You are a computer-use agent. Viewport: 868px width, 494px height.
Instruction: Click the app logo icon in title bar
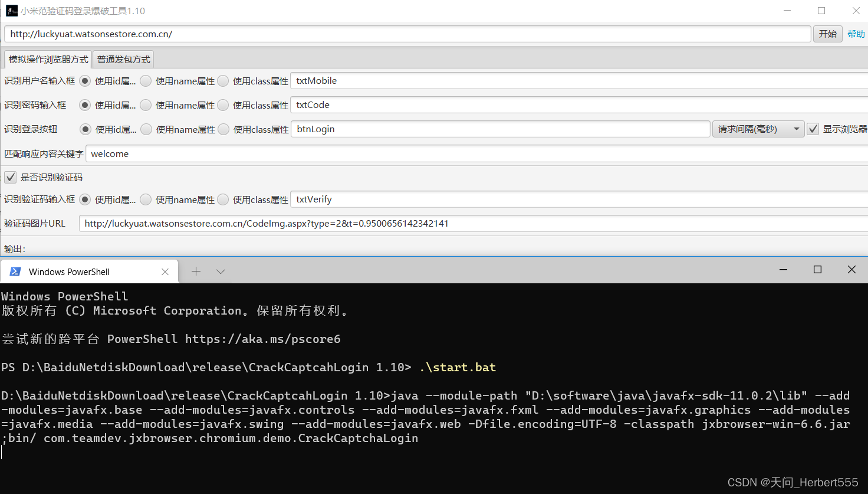12,11
